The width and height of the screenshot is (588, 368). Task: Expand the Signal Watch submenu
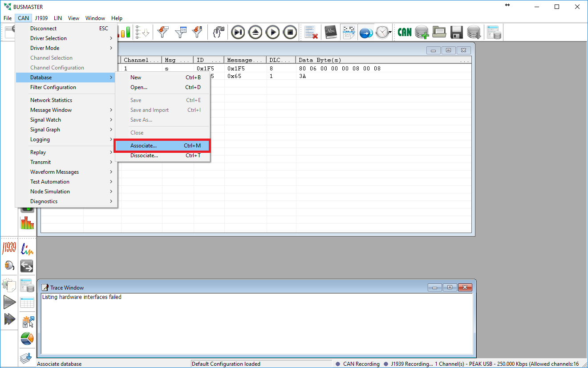coord(66,120)
